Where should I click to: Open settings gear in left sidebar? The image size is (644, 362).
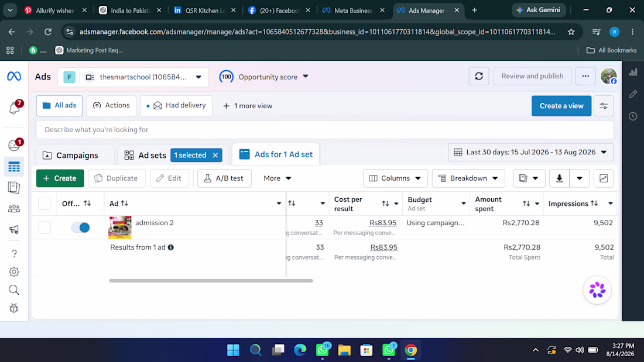pos(14,272)
